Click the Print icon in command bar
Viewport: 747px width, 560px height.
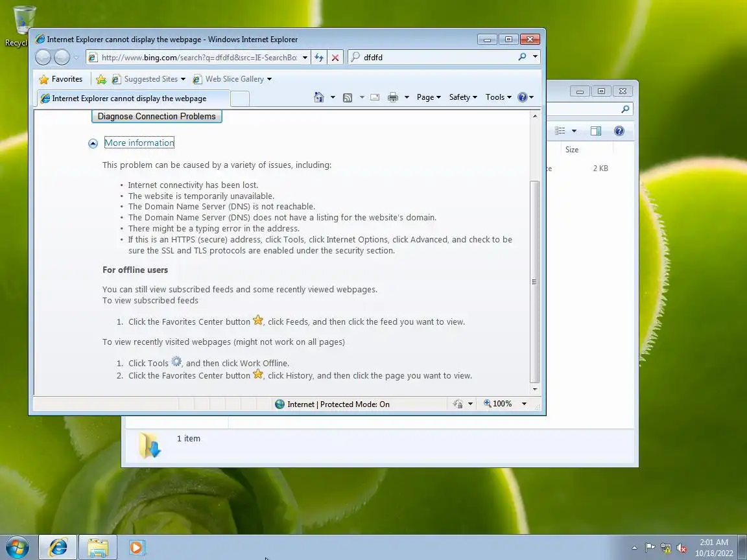pos(392,98)
